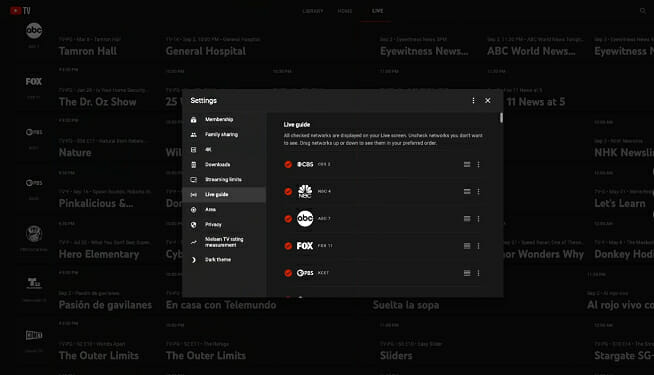Click the Family sharing people icon
The width and height of the screenshot is (654, 375).
click(194, 135)
